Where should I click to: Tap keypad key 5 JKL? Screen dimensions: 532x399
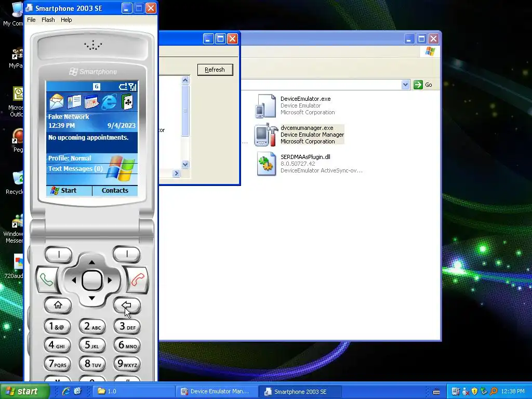[x=92, y=345]
